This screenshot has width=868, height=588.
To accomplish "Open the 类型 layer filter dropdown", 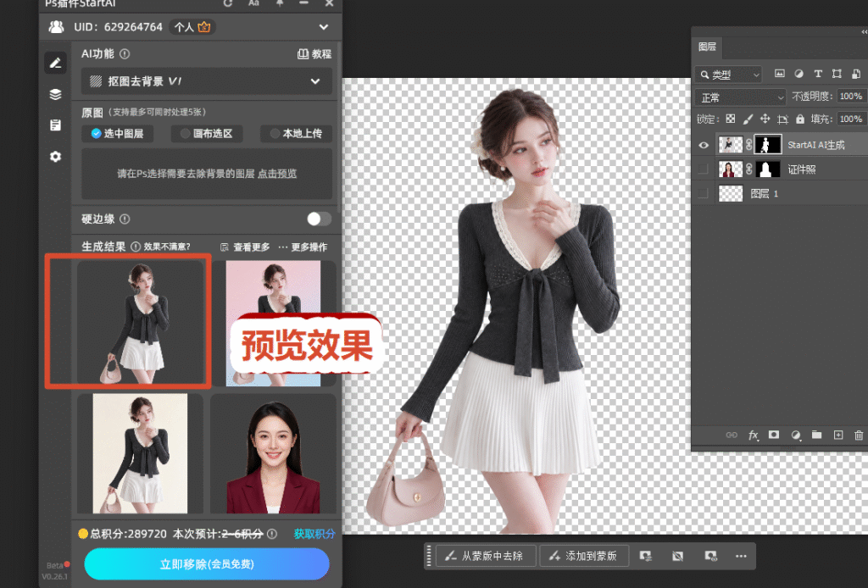I will 728,74.
